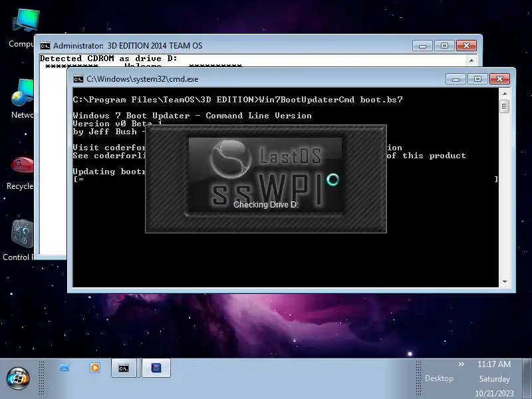Click the cmd.exe window title text
The width and height of the screenshot is (532, 399).
pos(142,79)
